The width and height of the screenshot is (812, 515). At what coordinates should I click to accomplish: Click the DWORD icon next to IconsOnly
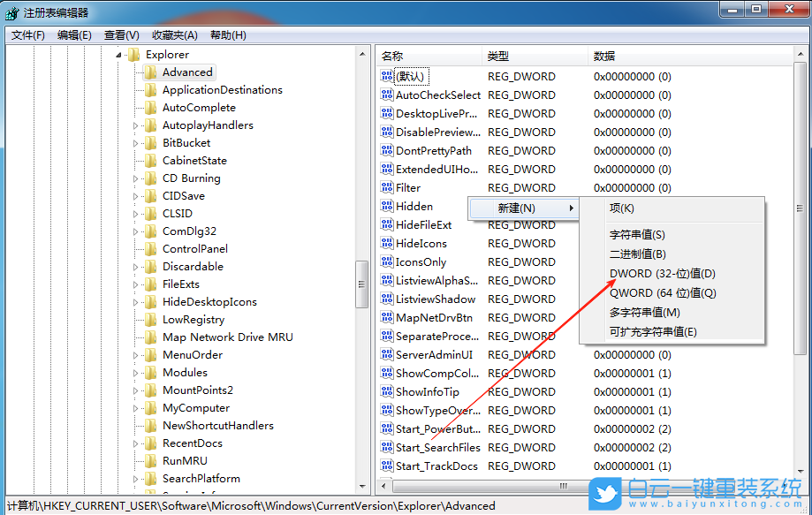[x=386, y=261]
